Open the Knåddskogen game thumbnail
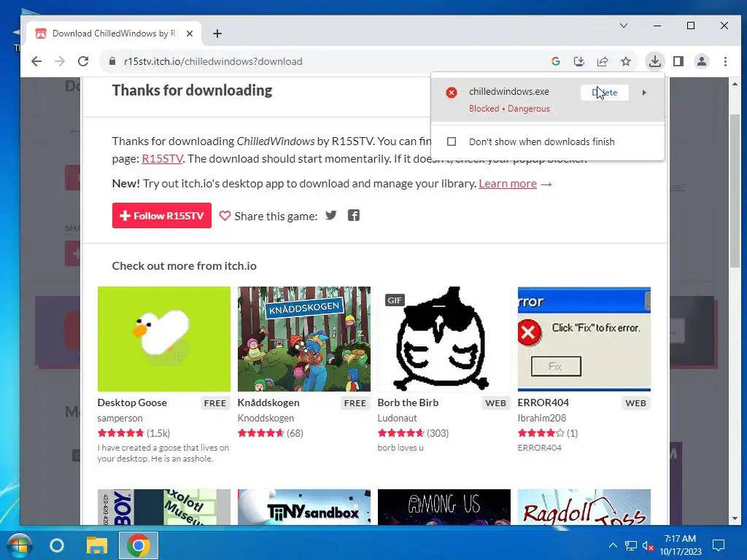This screenshot has height=560, width=747. point(304,339)
